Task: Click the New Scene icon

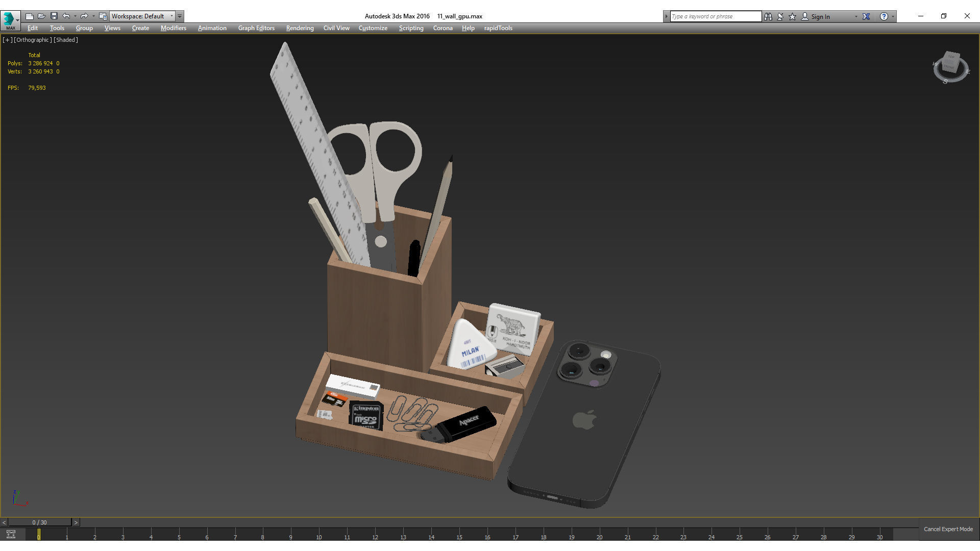Action: tap(30, 16)
